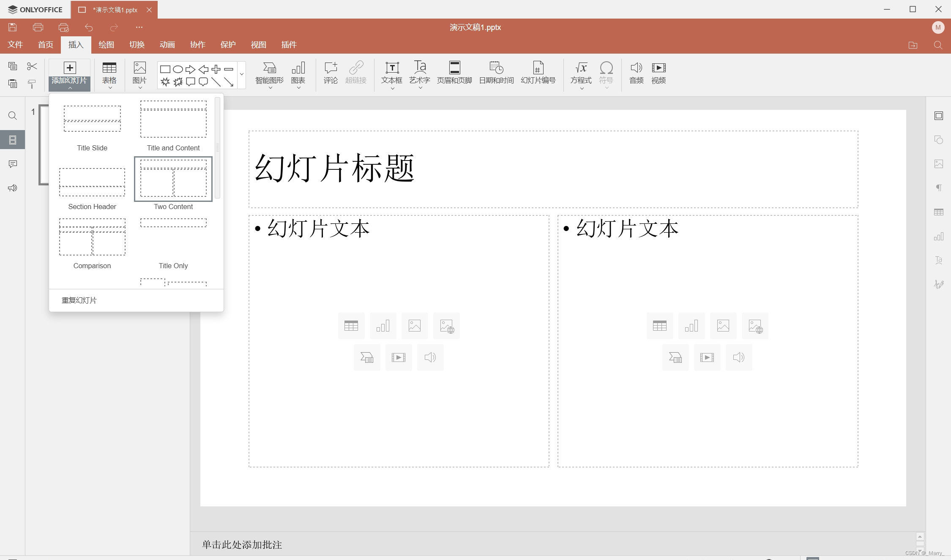The image size is (951, 560).
Task: Expand the 方程式 equation dropdown
Action: pos(582,88)
